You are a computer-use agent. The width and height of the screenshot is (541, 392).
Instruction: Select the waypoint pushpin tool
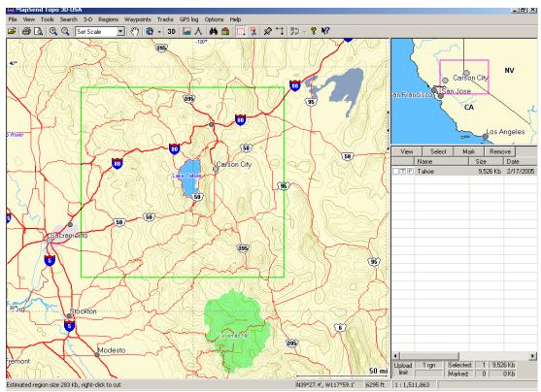(267, 31)
